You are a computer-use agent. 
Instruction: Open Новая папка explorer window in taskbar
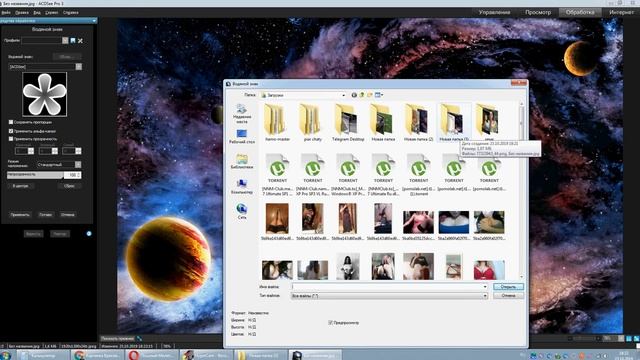(260, 355)
